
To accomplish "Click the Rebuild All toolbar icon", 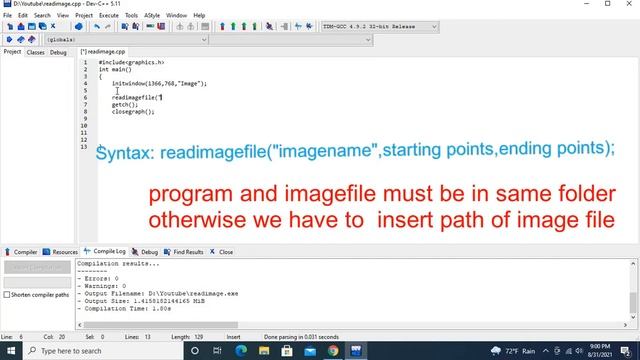I will [x=254, y=27].
